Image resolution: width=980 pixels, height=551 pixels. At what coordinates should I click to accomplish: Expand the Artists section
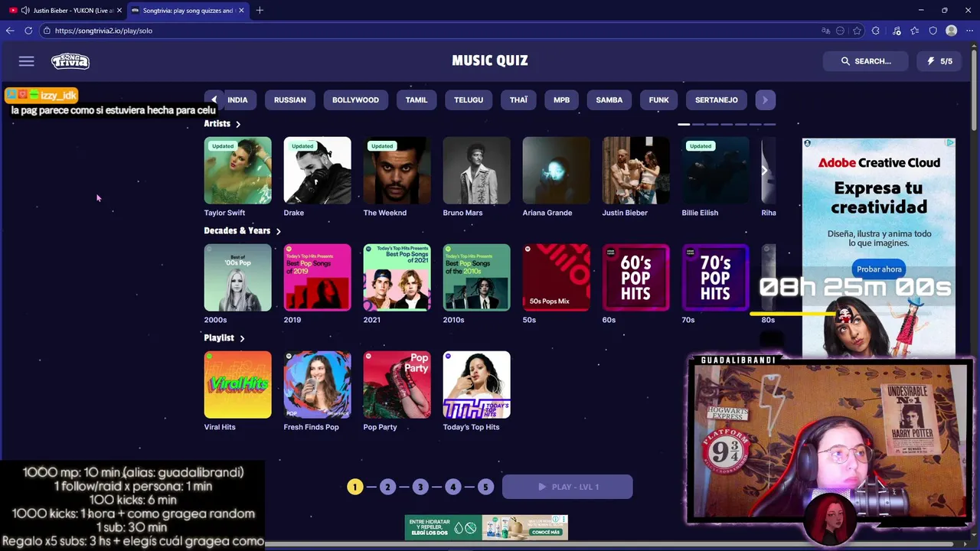tap(222, 123)
